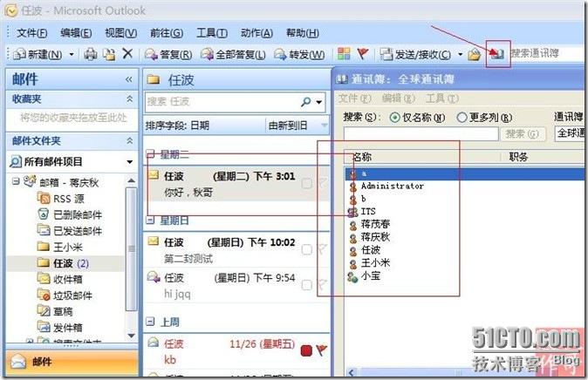The width and height of the screenshot is (588, 380).
Task: Click the Reply All button
Action: (x=233, y=55)
